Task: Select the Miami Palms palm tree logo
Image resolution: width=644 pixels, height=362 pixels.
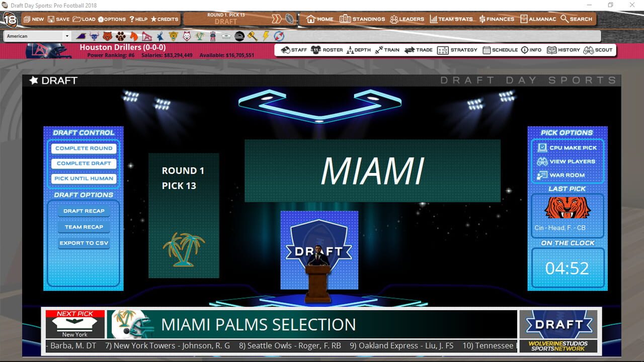Action: click(x=199, y=36)
